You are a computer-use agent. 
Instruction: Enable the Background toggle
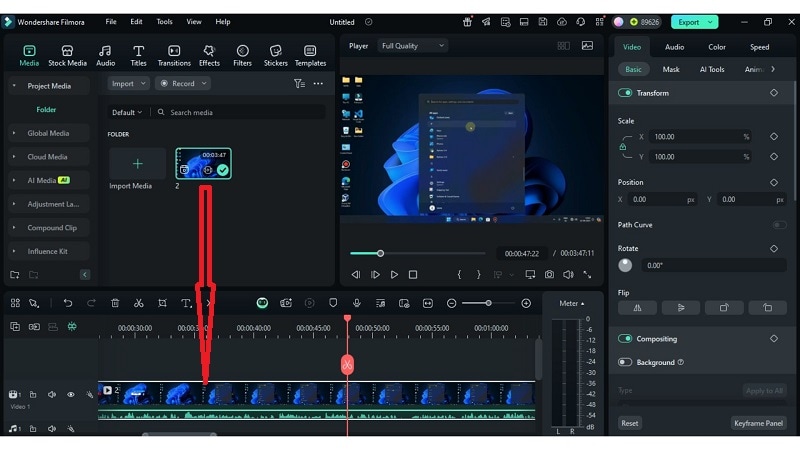click(x=625, y=362)
